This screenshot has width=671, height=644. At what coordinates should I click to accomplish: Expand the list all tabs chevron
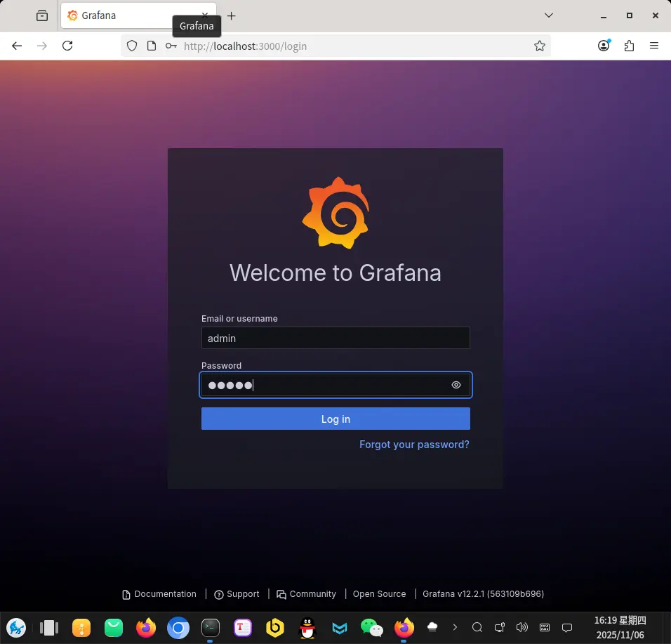549,15
